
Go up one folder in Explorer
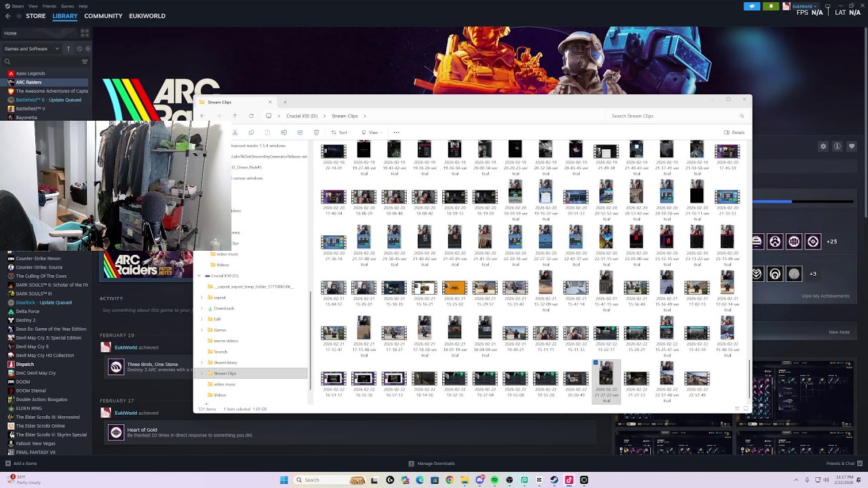point(235,116)
